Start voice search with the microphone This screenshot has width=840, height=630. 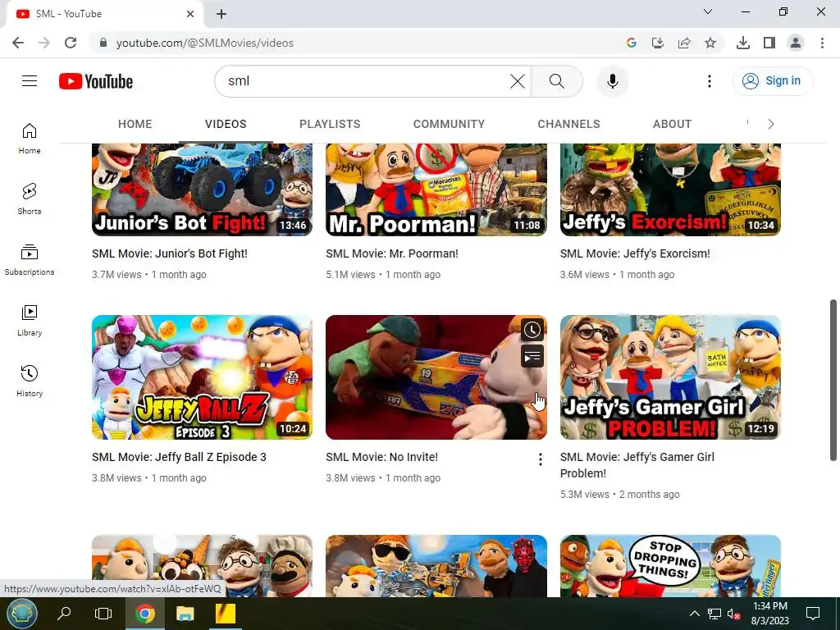click(x=612, y=81)
